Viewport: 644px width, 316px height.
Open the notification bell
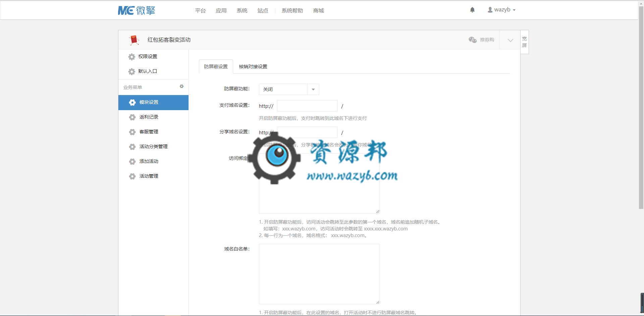click(472, 10)
